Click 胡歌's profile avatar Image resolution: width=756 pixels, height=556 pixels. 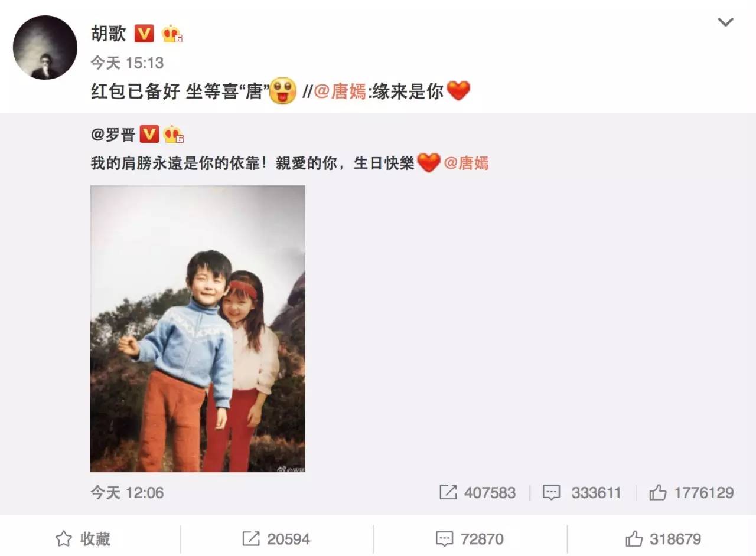tap(45, 48)
